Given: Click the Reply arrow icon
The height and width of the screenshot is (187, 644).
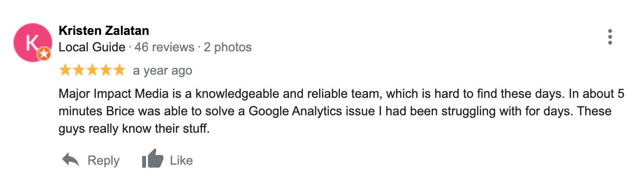Looking at the screenshot, I should click(x=71, y=160).
